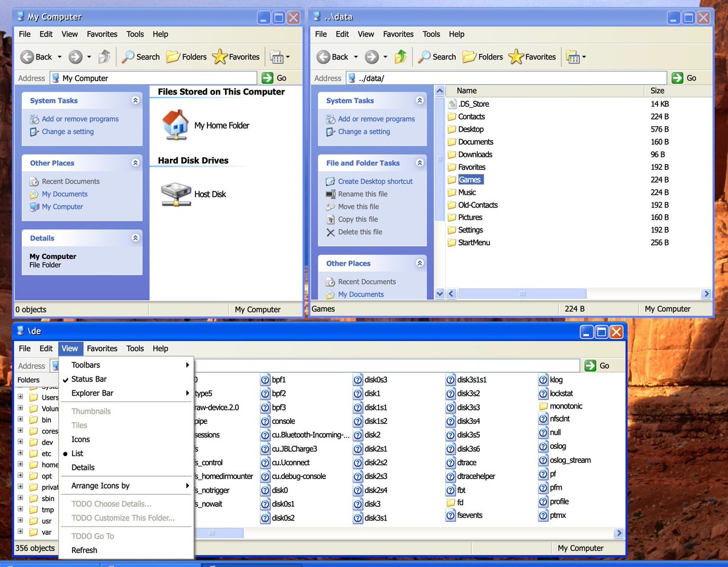
Task: Click the Up folder icon in ..\data window
Action: click(x=400, y=57)
